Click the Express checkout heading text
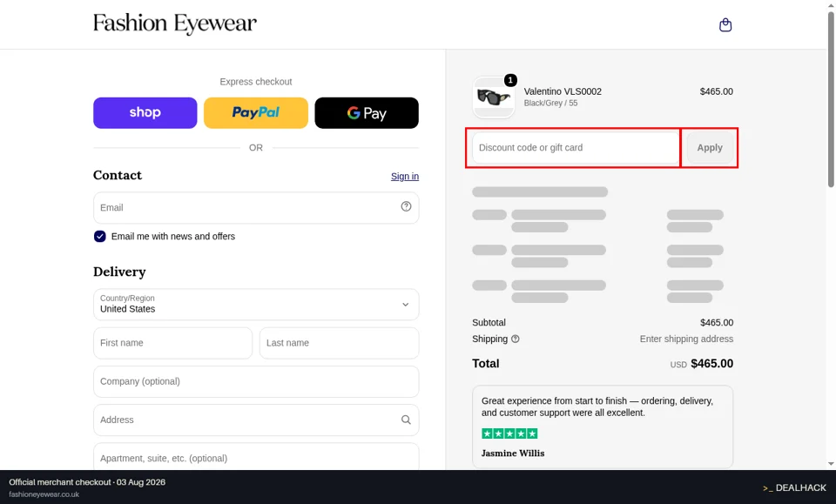 (256, 82)
